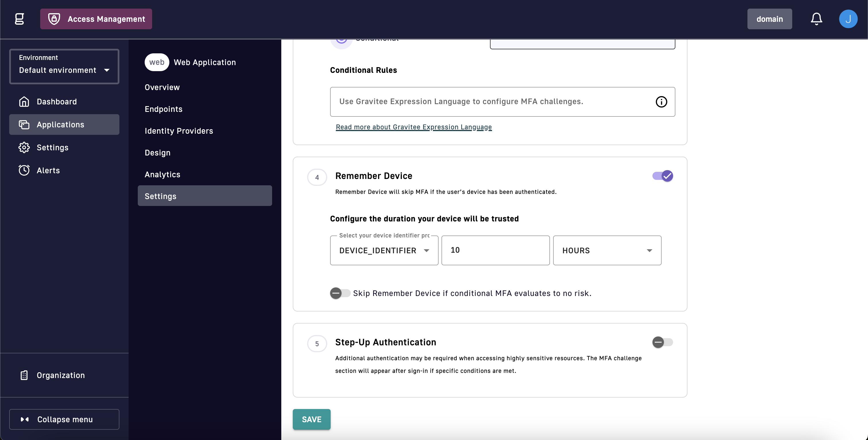Enable Step-Up Authentication toggle
The height and width of the screenshot is (440, 868).
[x=662, y=342]
